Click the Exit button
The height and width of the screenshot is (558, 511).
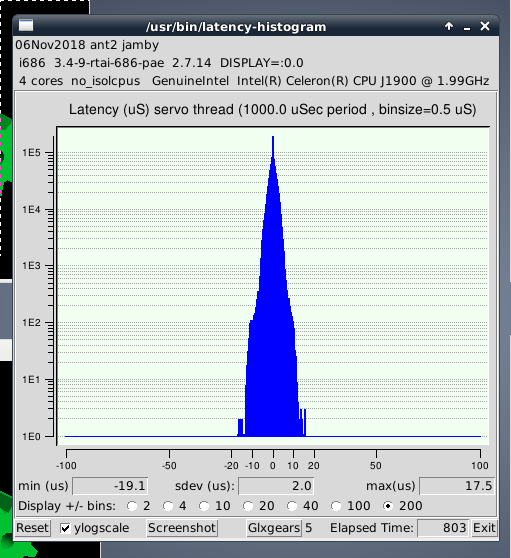[x=484, y=528]
